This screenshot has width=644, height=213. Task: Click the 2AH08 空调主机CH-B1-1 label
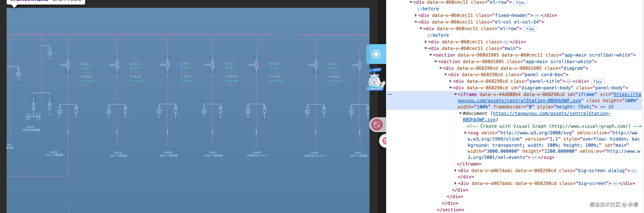(x=257, y=154)
